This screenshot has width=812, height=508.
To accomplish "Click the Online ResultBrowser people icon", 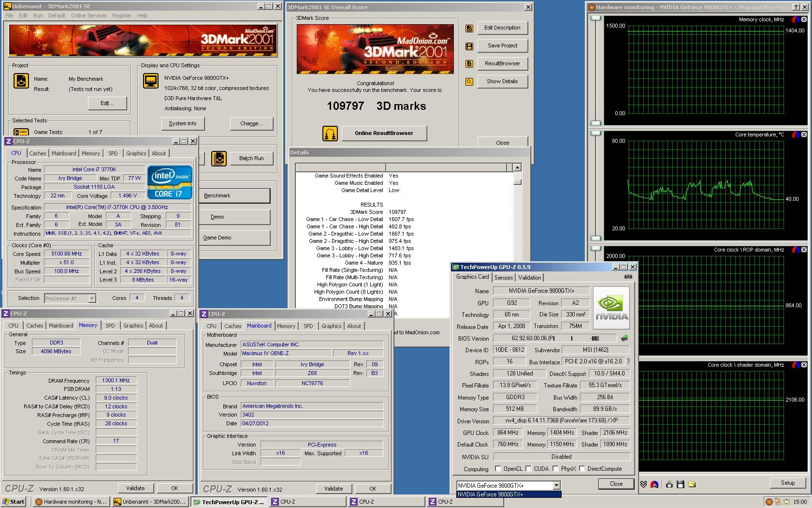I will [330, 134].
